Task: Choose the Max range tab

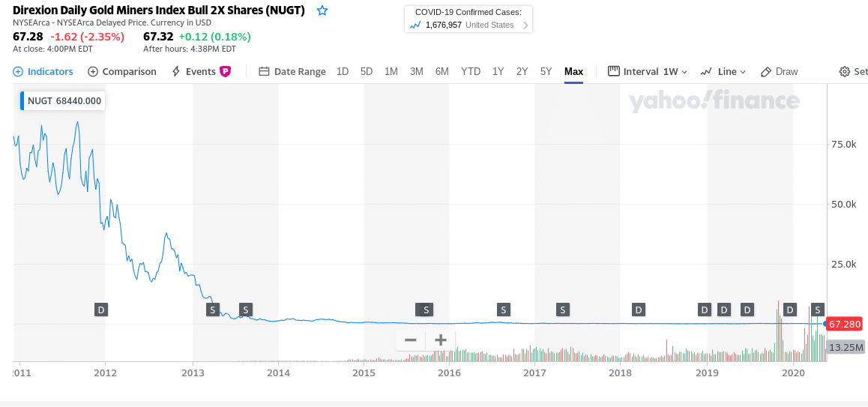Action: click(573, 71)
